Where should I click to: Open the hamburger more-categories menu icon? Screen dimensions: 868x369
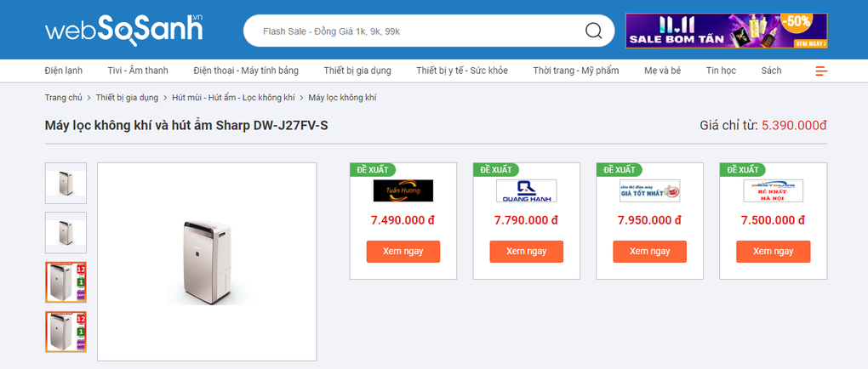click(x=821, y=71)
